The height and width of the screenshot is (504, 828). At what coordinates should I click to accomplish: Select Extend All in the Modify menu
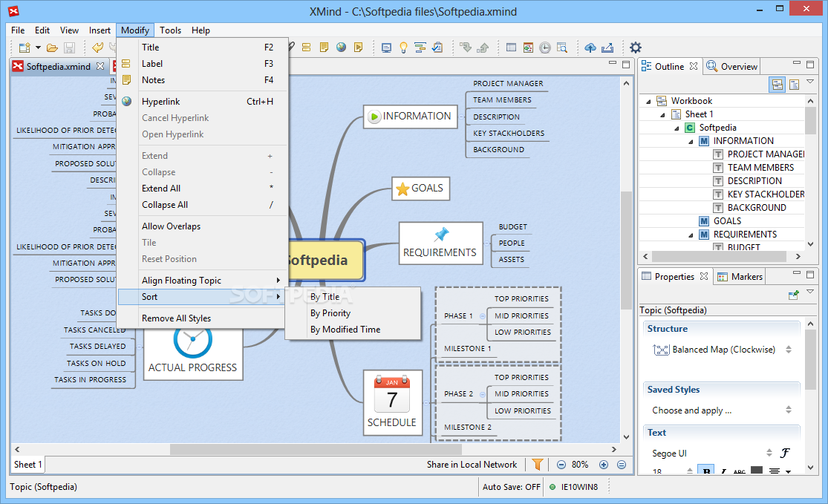tap(202, 189)
